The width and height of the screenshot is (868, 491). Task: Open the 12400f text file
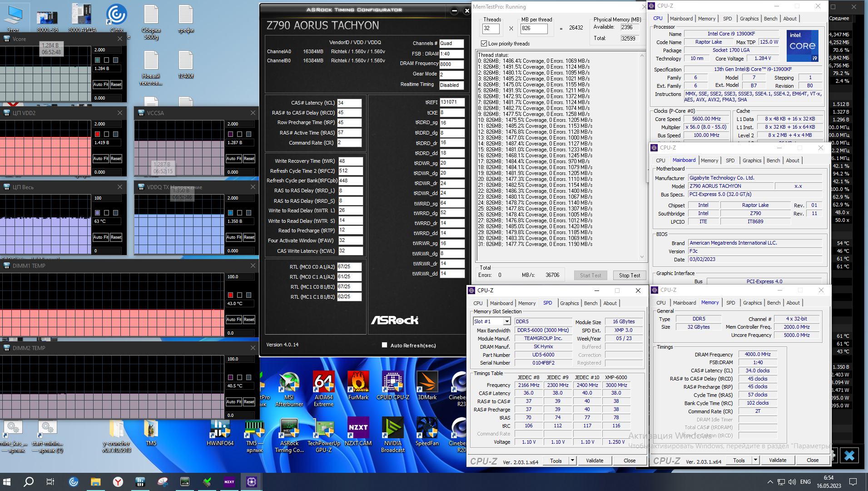[186, 64]
